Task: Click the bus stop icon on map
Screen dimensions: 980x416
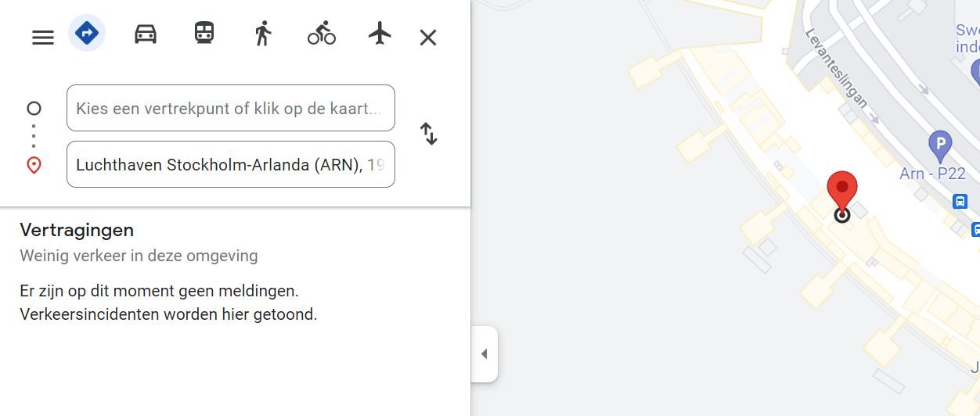Action: 960,202
